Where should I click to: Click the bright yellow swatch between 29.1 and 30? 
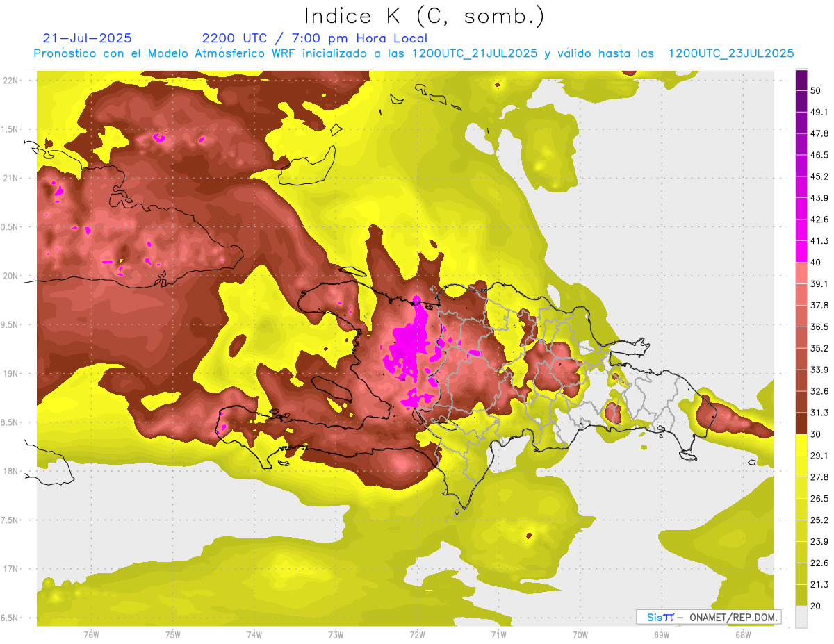(x=802, y=445)
